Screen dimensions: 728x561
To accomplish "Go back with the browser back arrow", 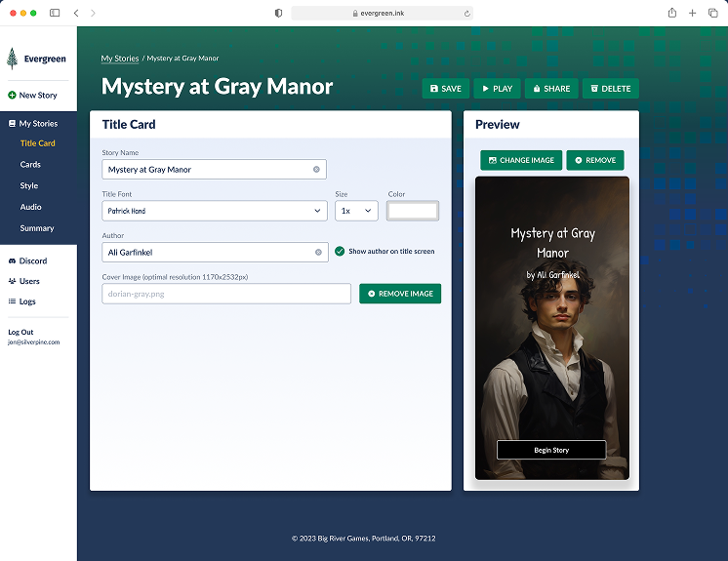I will [x=76, y=13].
